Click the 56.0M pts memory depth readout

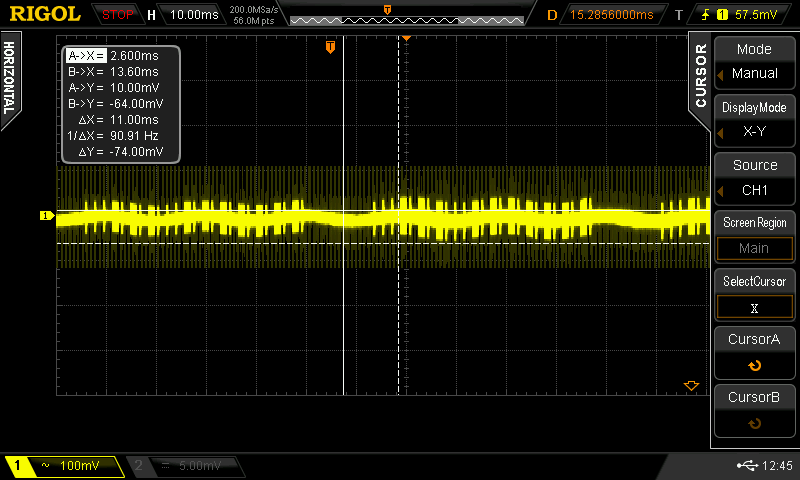pyautogui.click(x=254, y=21)
